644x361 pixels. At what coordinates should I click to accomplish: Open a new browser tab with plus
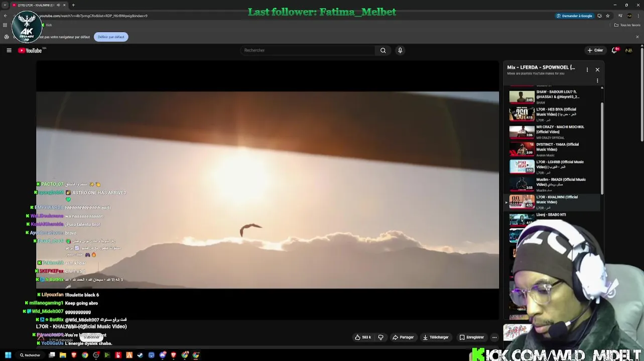pos(73,5)
